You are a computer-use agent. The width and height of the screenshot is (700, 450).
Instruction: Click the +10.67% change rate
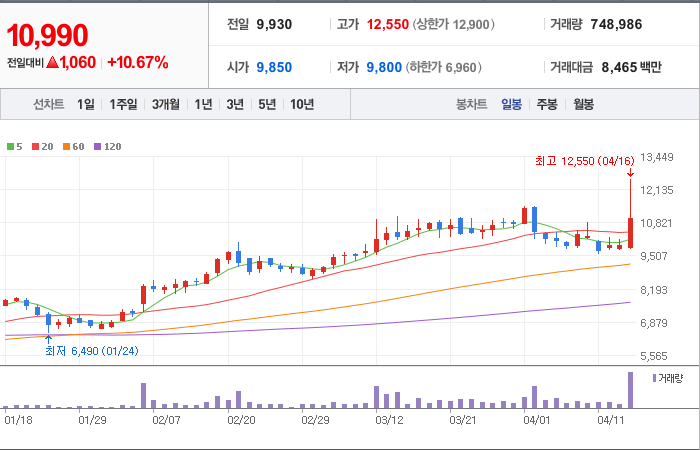point(138,62)
